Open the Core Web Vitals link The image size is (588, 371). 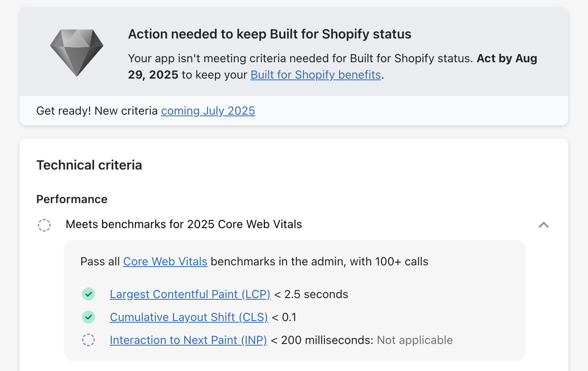coord(165,262)
